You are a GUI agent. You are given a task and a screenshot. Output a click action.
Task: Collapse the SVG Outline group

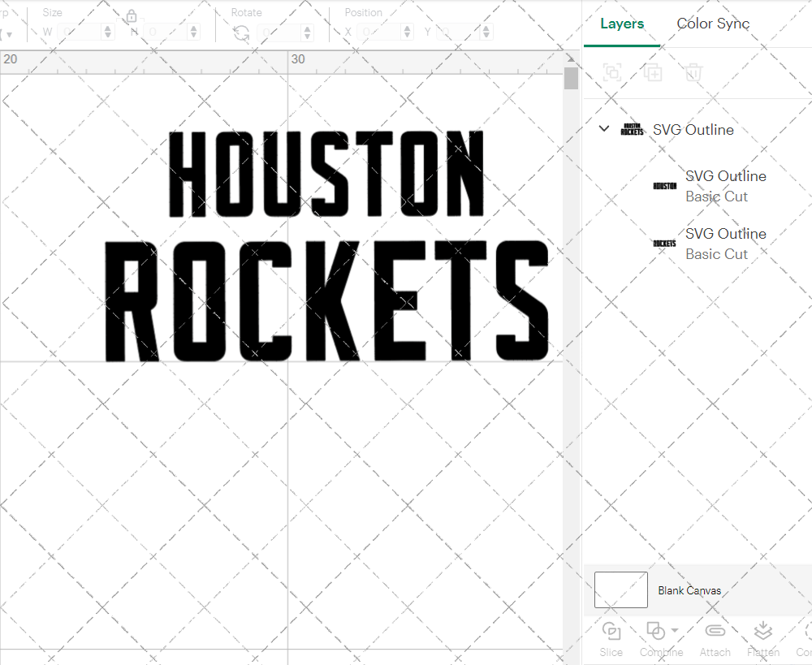(603, 128)
